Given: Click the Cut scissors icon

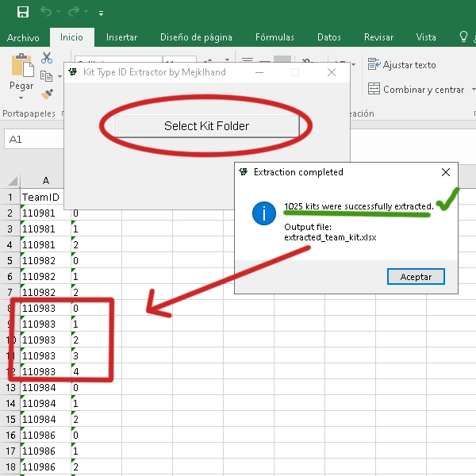Looking at the screenshot, I should (47, 58).
